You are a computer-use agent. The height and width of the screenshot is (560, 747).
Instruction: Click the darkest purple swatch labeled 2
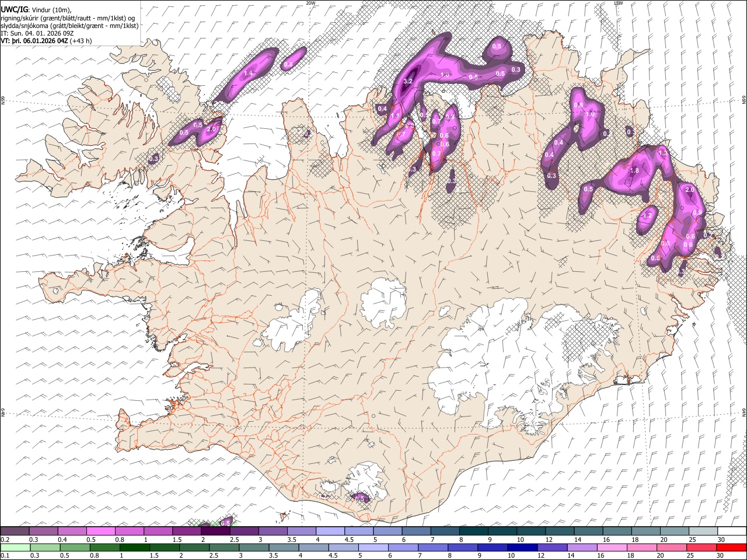click(x=215, y=531)
